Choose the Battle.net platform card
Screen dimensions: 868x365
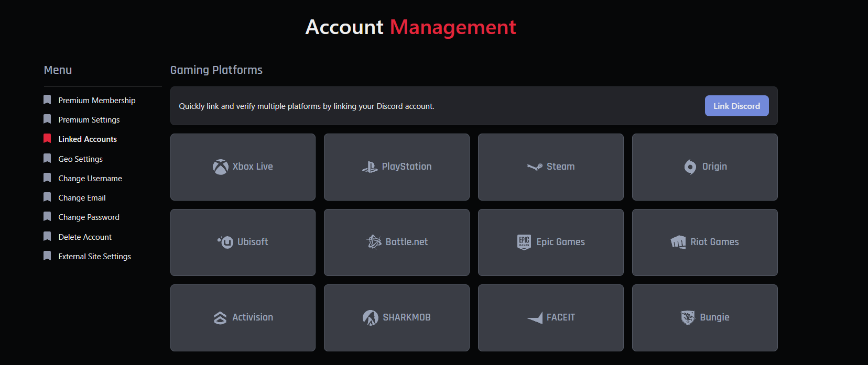coord(397,242)
